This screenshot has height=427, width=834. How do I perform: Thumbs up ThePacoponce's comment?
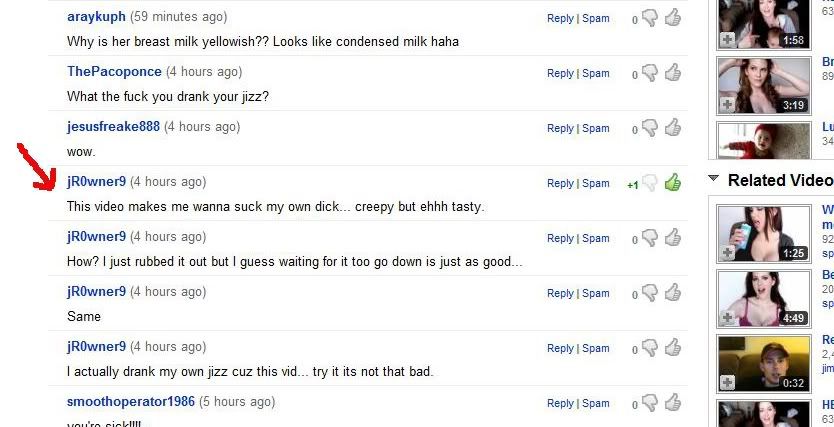[672, 72]
